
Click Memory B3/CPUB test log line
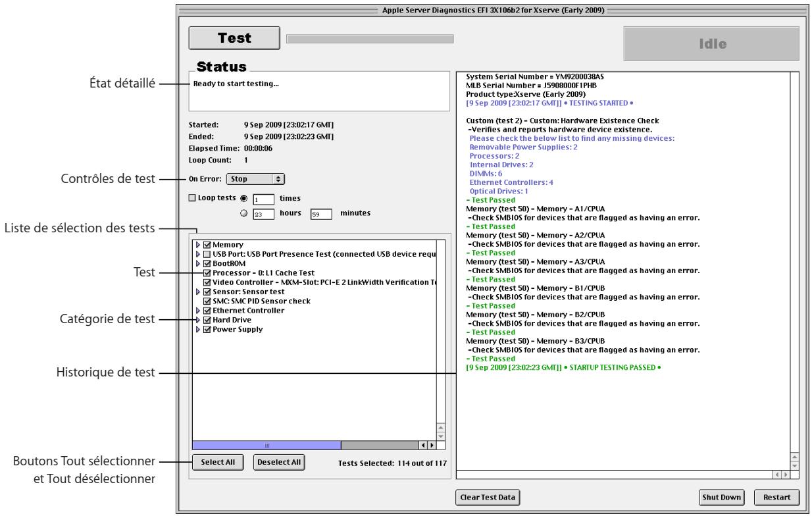535,340
